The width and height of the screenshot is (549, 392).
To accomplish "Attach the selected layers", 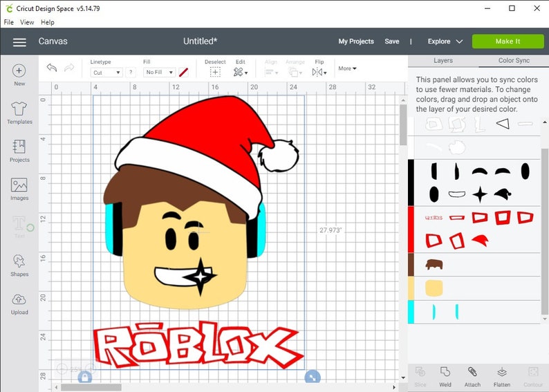I will 472,376.
